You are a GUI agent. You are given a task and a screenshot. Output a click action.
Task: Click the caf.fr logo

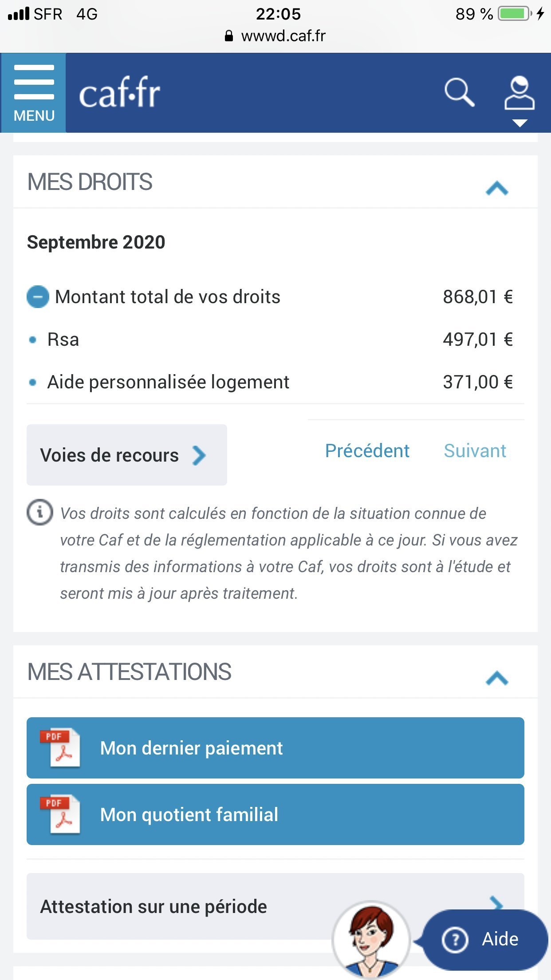[x=119, y=93]
